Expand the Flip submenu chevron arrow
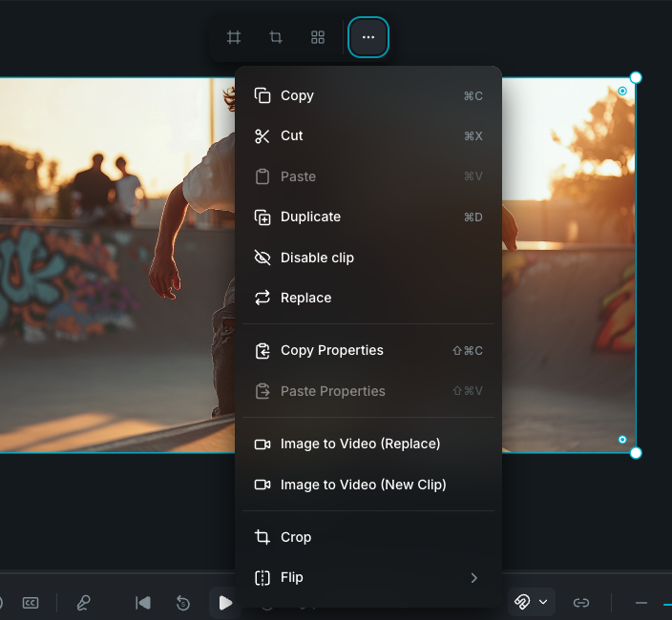Screen dimensions: 672x620 474,578
